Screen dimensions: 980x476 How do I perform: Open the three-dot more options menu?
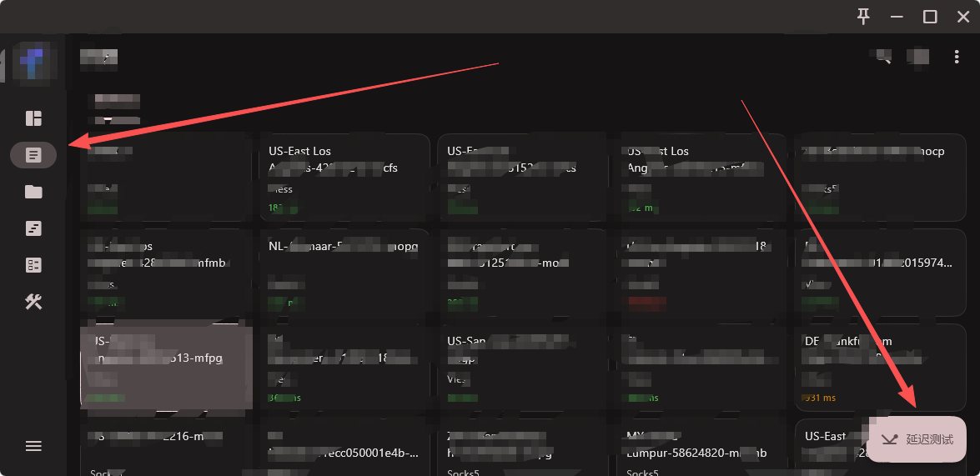(957, 58)
